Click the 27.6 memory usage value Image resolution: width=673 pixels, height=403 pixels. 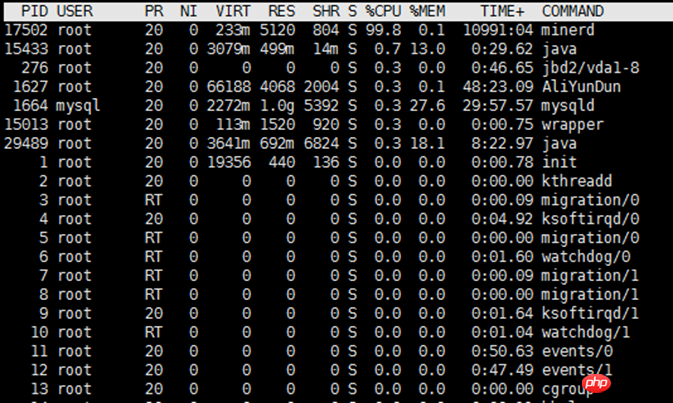click(431, 106)
